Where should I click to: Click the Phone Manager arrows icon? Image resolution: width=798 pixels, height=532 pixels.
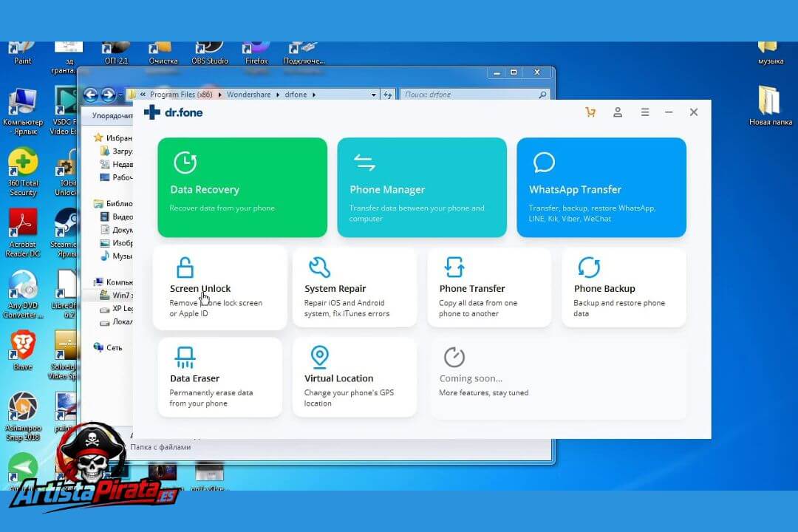pyautogui.click(x=364, y=163)
